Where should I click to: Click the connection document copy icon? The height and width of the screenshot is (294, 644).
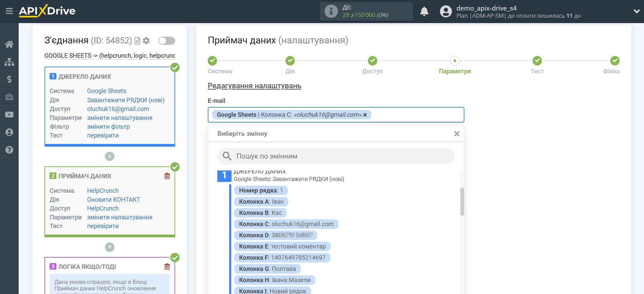[x=137, y=41]
